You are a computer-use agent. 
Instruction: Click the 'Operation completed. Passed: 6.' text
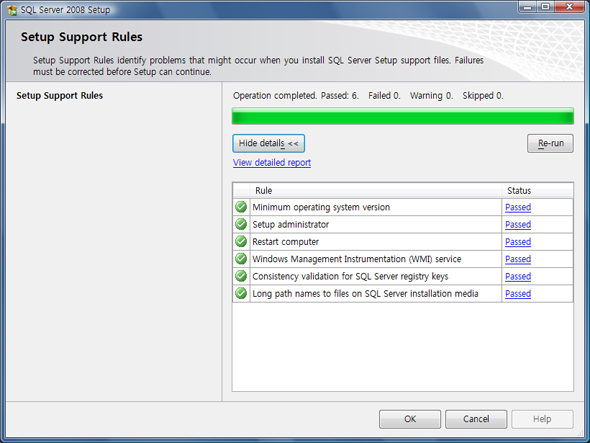[x=296, y=96]
